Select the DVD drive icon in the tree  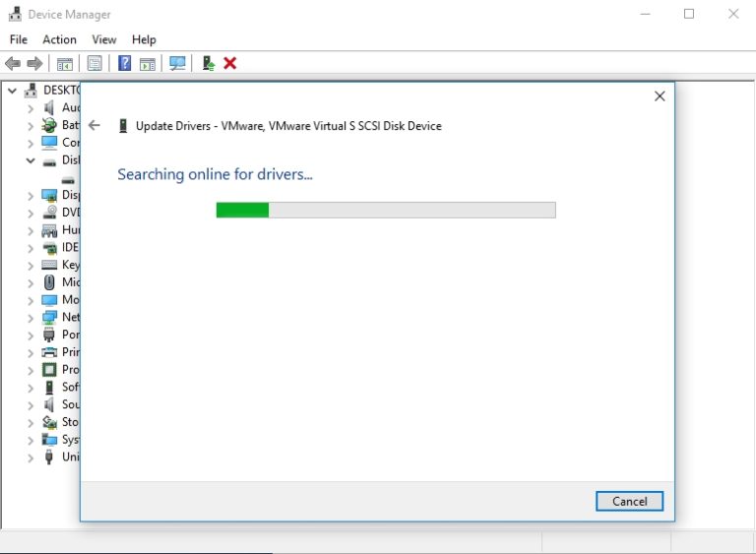coord(49,213)
